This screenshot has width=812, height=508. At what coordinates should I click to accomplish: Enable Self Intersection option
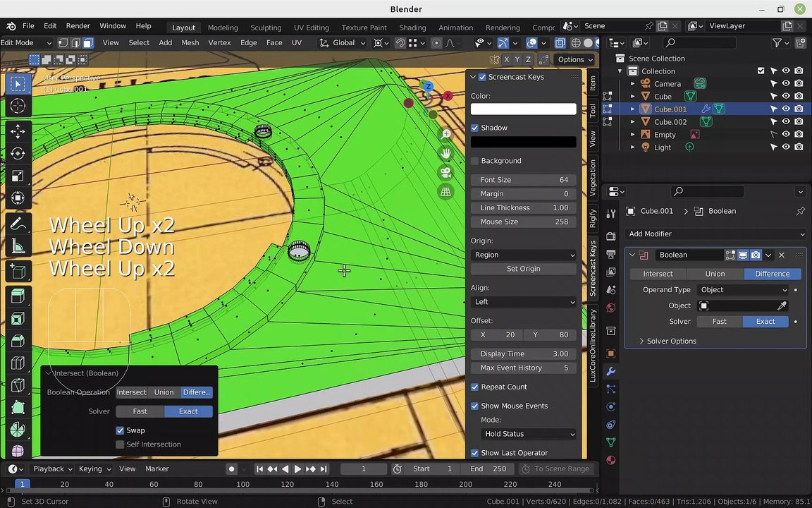click(120, 445)
